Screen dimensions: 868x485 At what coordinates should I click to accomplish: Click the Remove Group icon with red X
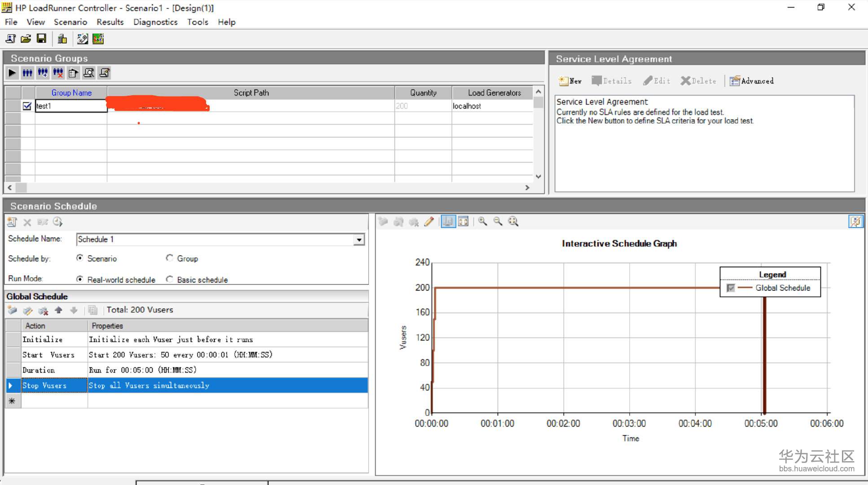(58, 73)
